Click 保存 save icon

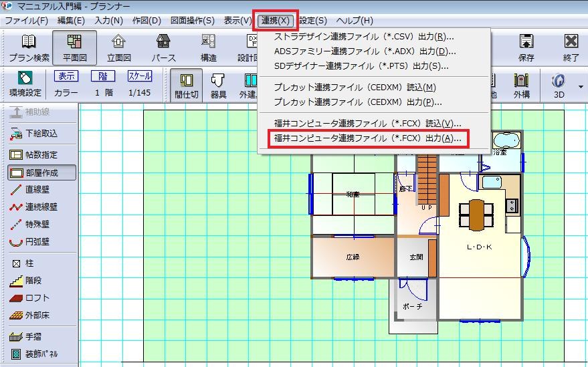pyautogui.click(x=526, y=48)
